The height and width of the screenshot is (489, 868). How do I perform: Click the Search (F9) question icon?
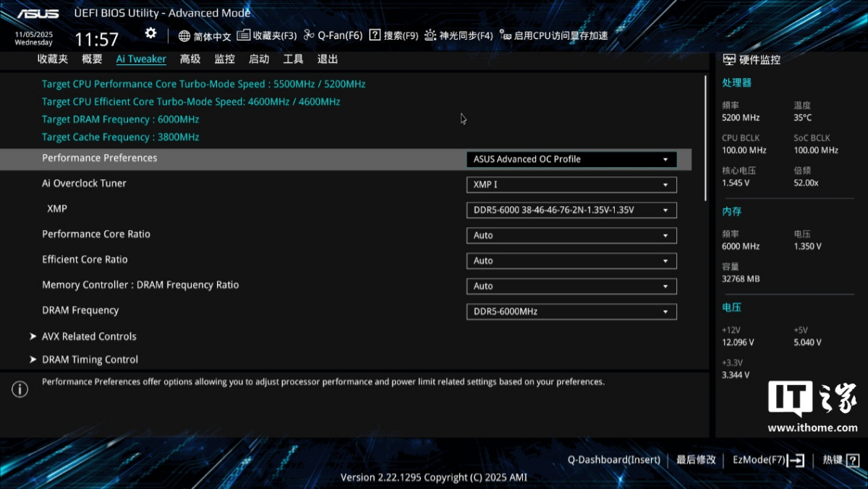(375, 35)
